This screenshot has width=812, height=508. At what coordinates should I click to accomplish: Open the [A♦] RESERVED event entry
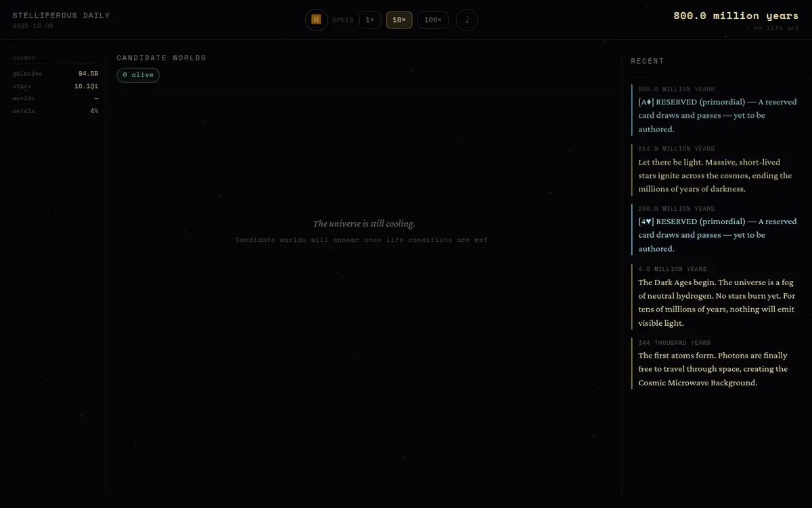[x=716, y=110]
